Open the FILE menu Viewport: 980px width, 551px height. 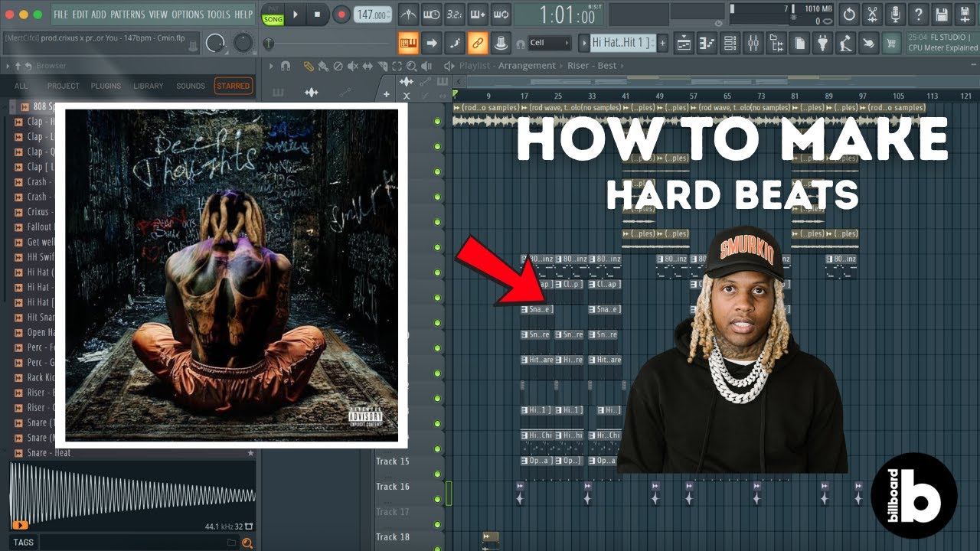point(60,15)
